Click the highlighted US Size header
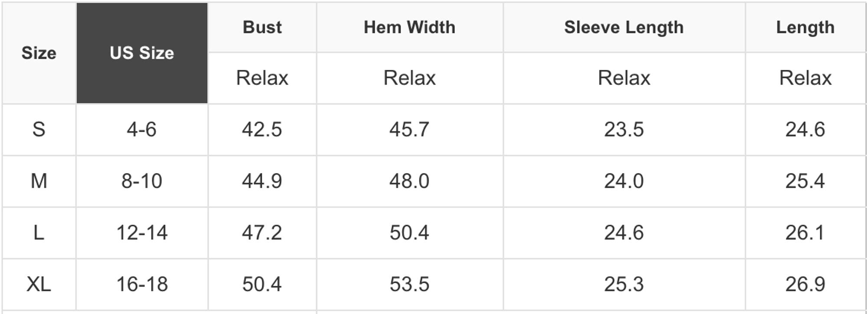This screenshot has width=868, height=314. (x=142, y=53)
